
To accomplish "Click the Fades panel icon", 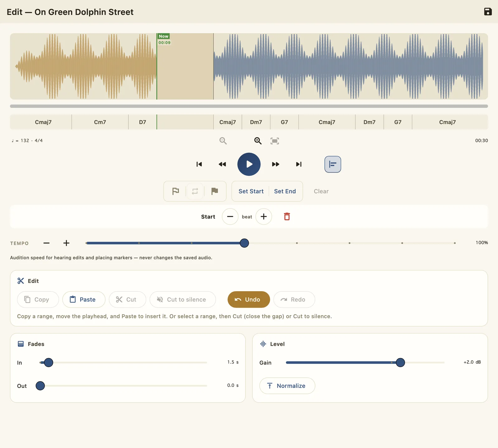I will (21, 344).
